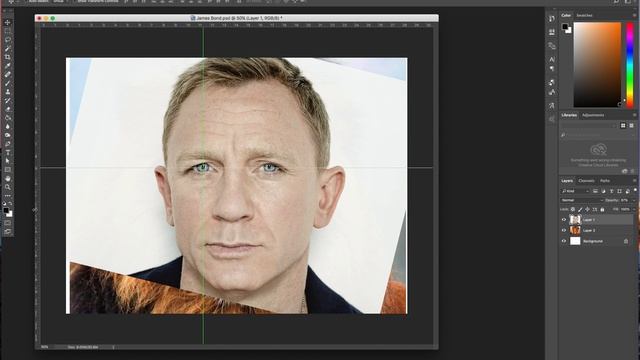640x360 pixels.
Task: Toggle lock position in Layers panel
Action: (587, 209)
